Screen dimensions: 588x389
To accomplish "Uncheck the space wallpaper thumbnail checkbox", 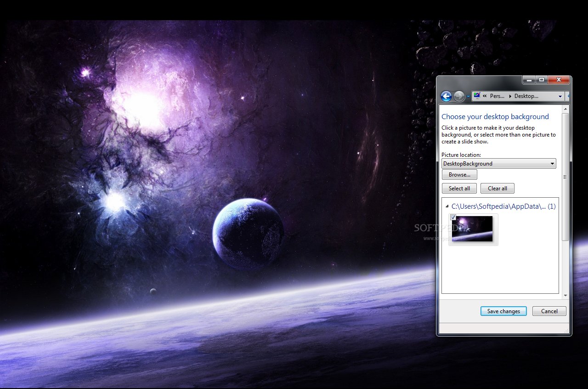I will [x=453, y=217].
